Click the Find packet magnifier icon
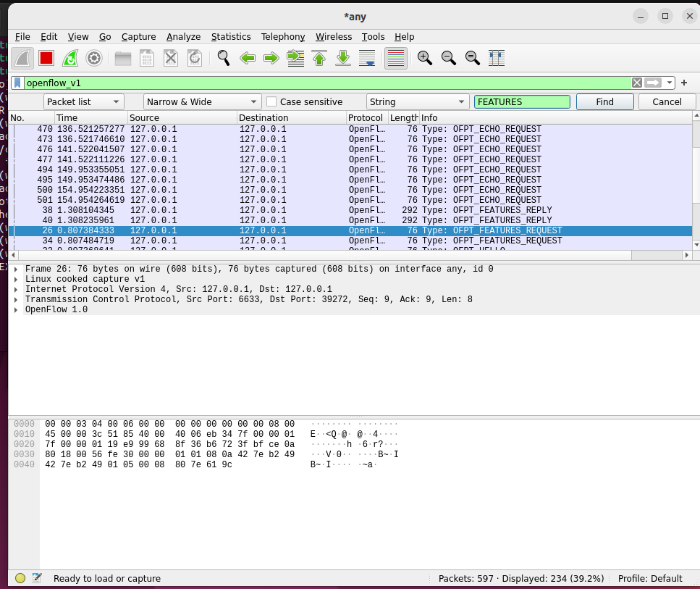This screenshot has width=700, height=589. 223,58
